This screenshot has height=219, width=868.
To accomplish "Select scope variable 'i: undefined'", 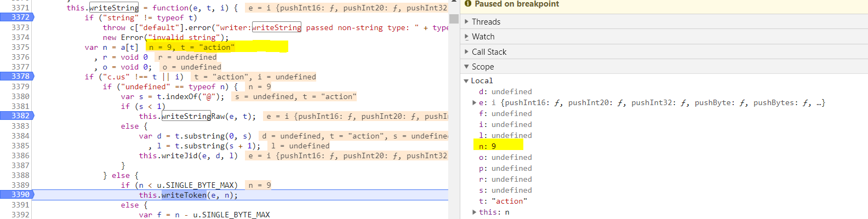I will pos(505,124).
